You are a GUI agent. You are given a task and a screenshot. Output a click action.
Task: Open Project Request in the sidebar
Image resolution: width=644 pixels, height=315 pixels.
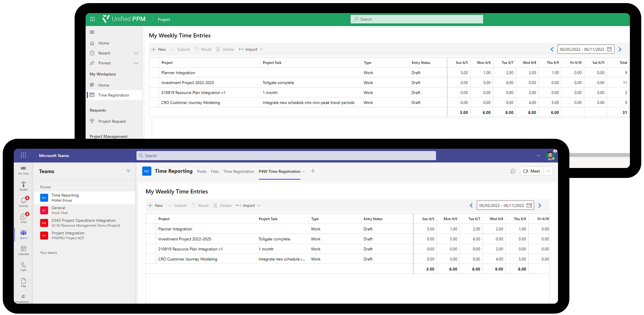pos(112,121)
